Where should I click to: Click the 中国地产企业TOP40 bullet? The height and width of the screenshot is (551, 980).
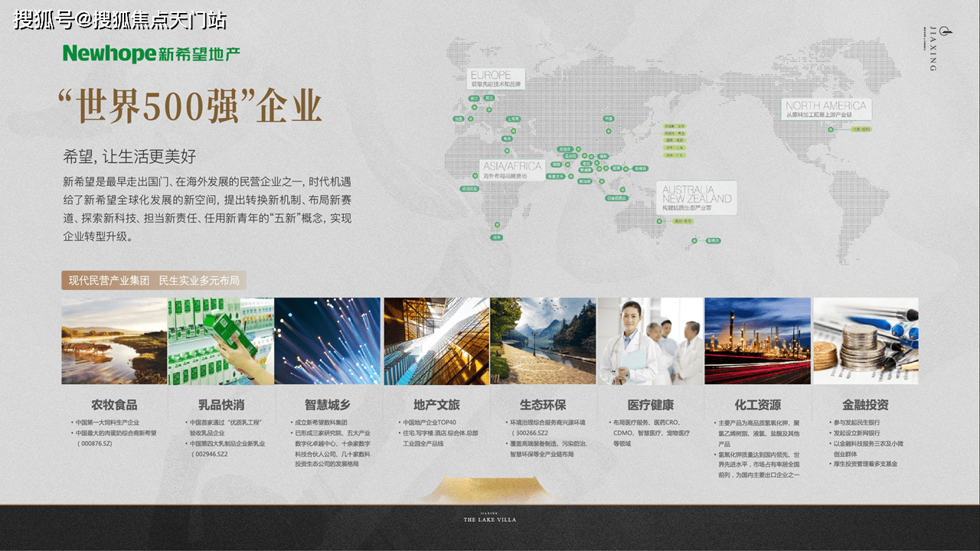click(x=428, y=422)
